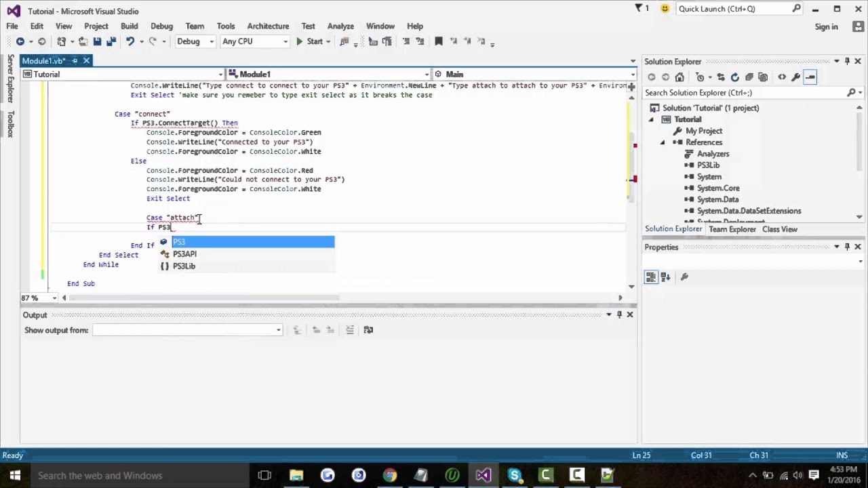
Task: Click the Solution Explorer vertical scrollbar thumb
Action: (860, 141)
